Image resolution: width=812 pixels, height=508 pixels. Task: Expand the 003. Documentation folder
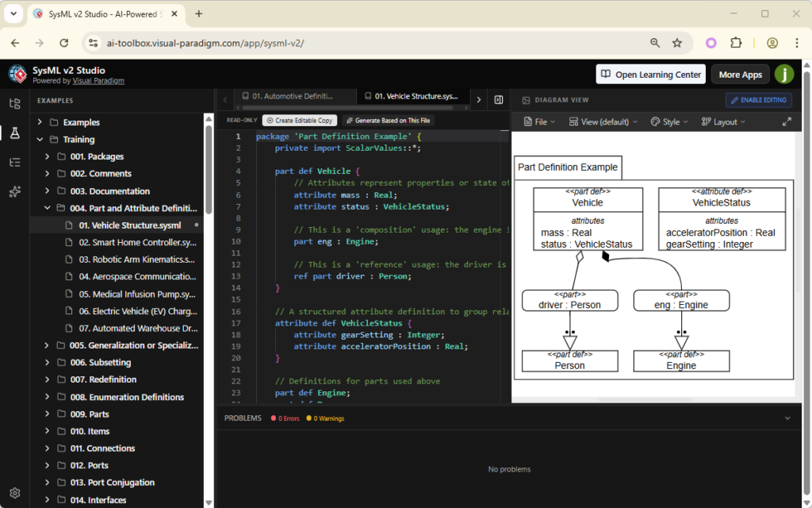point(47,190)
